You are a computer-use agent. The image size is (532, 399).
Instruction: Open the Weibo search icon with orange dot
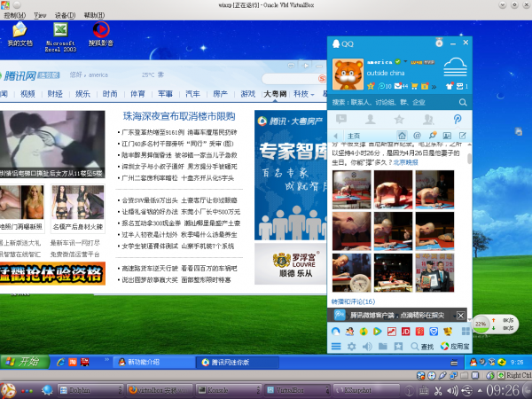click(x=433, y=136)
